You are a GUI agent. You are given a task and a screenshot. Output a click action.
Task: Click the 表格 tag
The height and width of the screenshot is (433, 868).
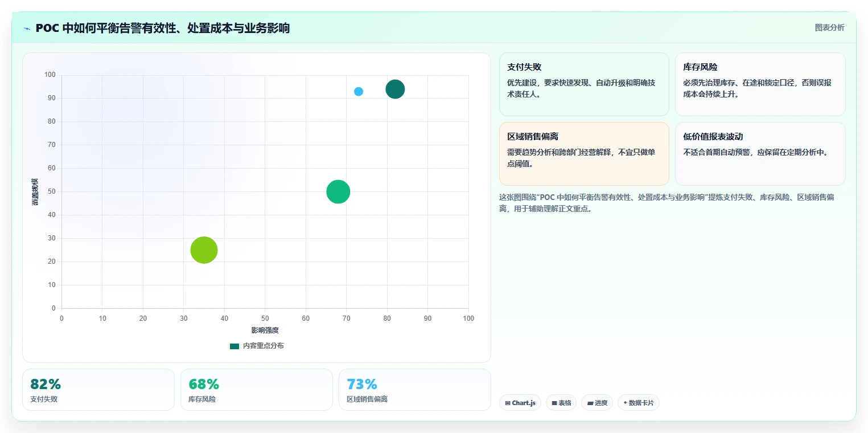coord(561,403)
